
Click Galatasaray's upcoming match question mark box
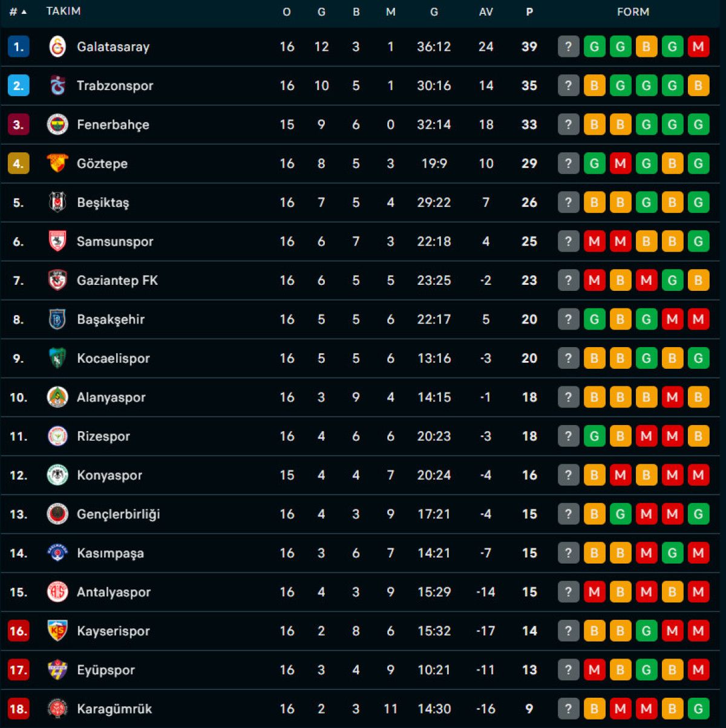[568, 47]
